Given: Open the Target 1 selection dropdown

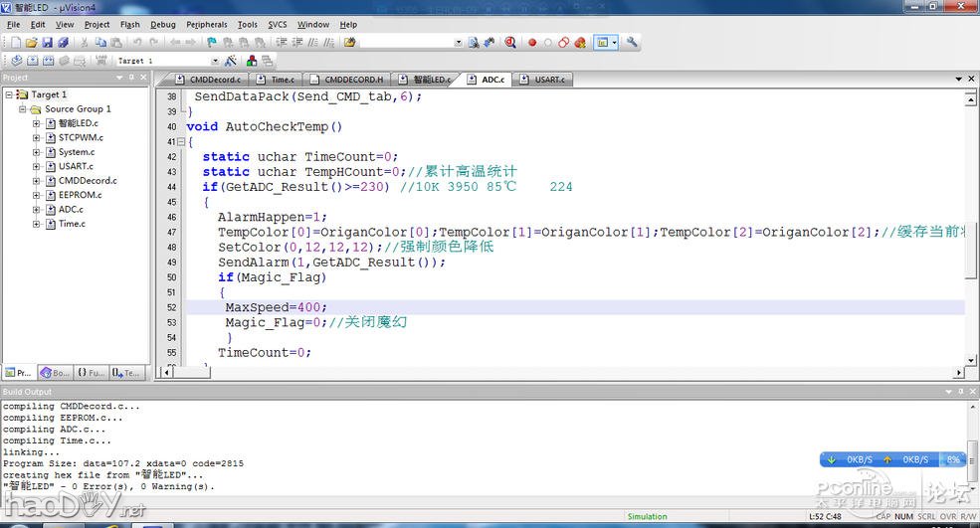Looking at the screenshot, I should click(x=216, y=61).
